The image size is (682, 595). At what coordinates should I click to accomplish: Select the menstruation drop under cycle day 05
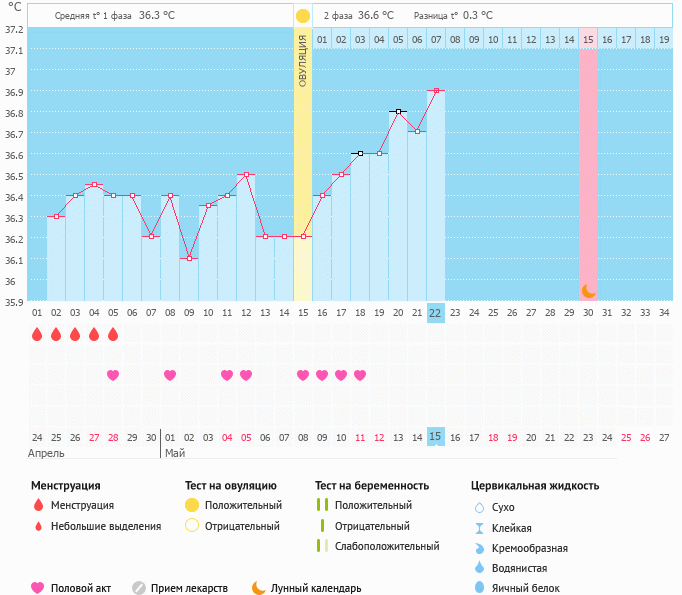point(113,335)
